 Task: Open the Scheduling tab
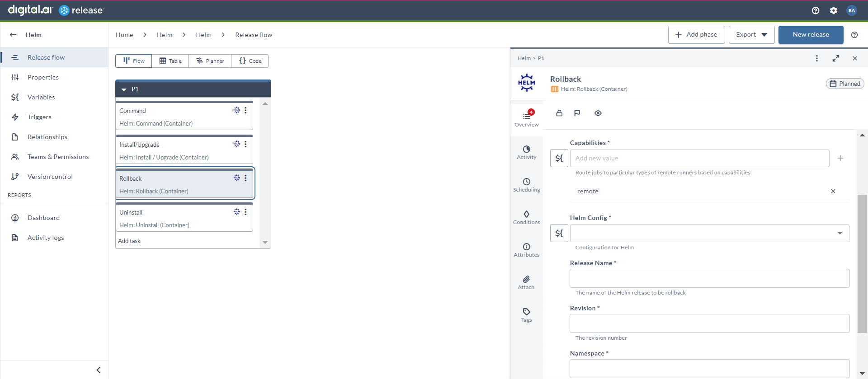(x=527, y=185)
